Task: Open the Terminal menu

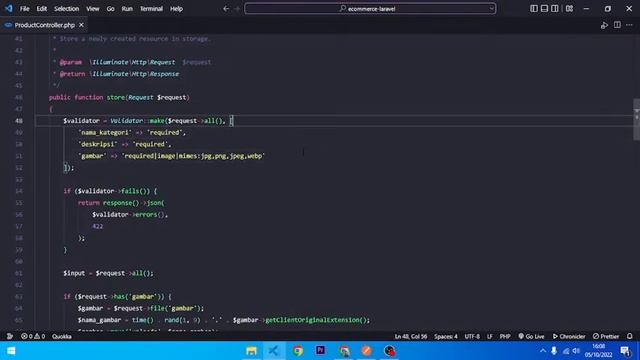Action: point(151,9)
